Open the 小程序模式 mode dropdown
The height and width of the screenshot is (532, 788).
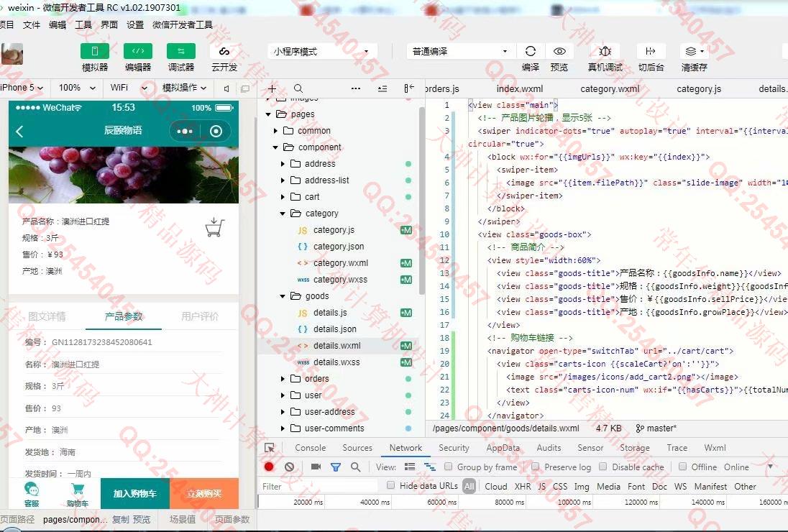point(321,51)
